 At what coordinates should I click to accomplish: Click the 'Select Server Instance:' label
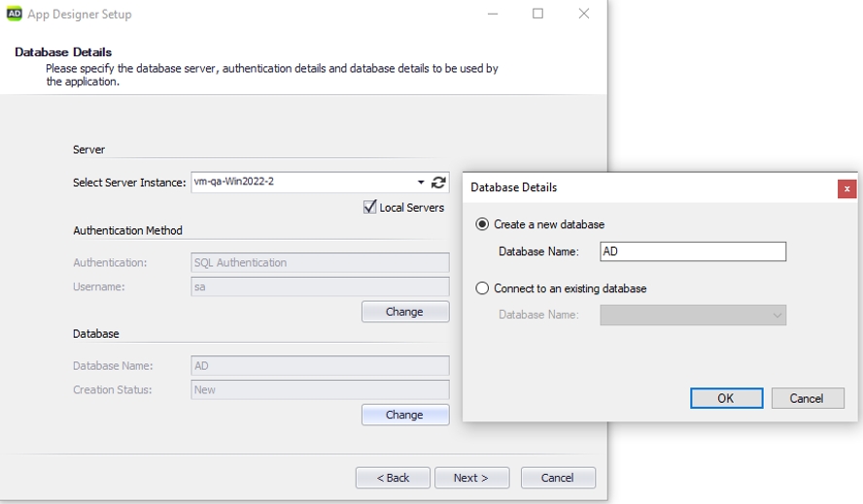tap(129, 183)
